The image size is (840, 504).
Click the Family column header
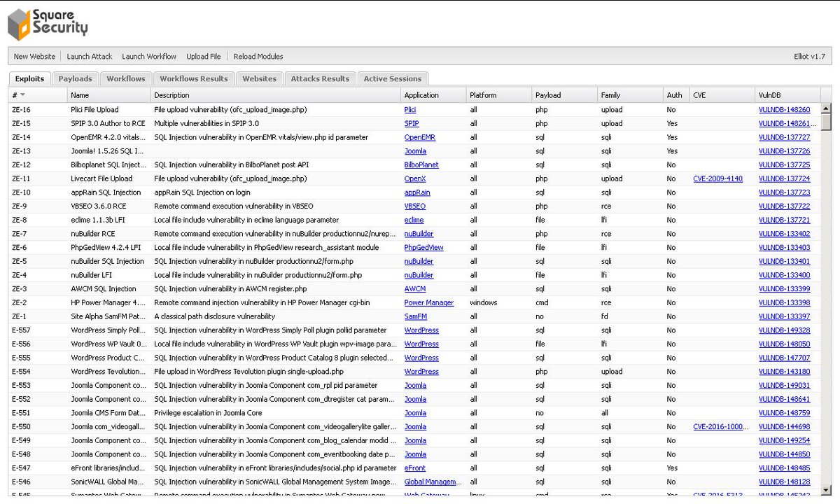point(630,94)
